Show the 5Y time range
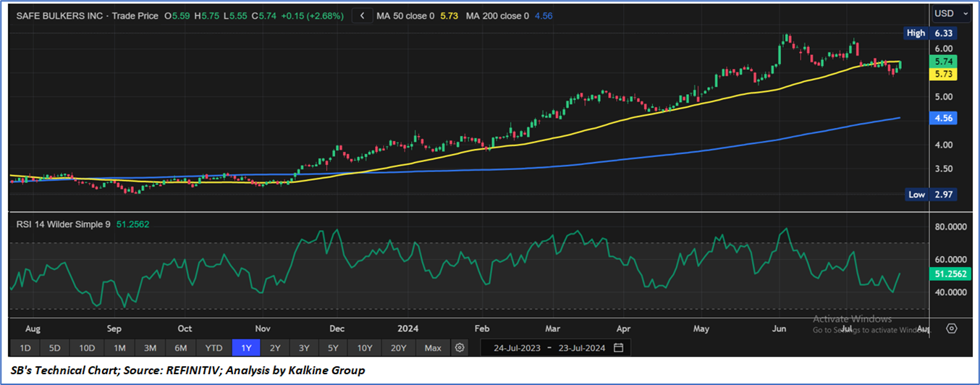This screenshot has width=980, height=385. (x=333, y=348)
